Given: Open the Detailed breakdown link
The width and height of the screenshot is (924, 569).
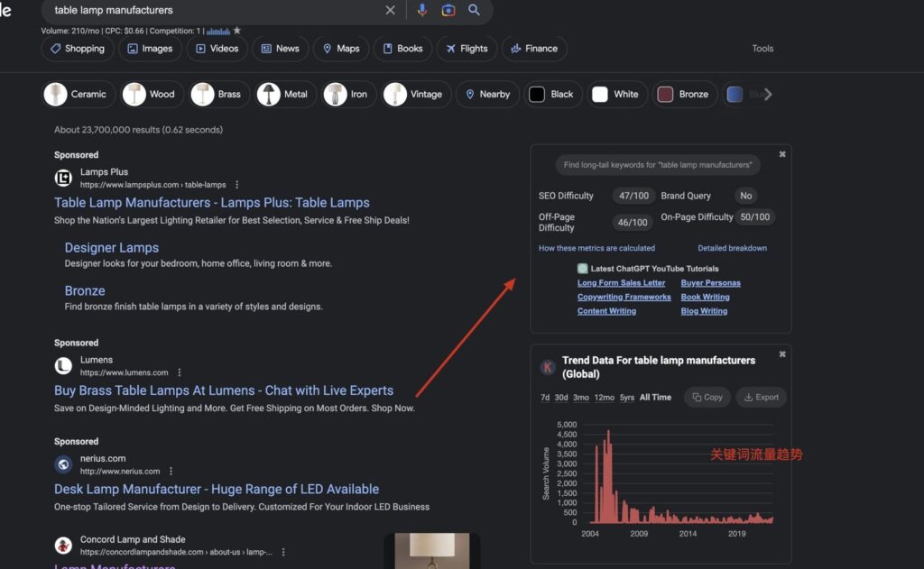Looking at the screenshot, I should point(733,248).
